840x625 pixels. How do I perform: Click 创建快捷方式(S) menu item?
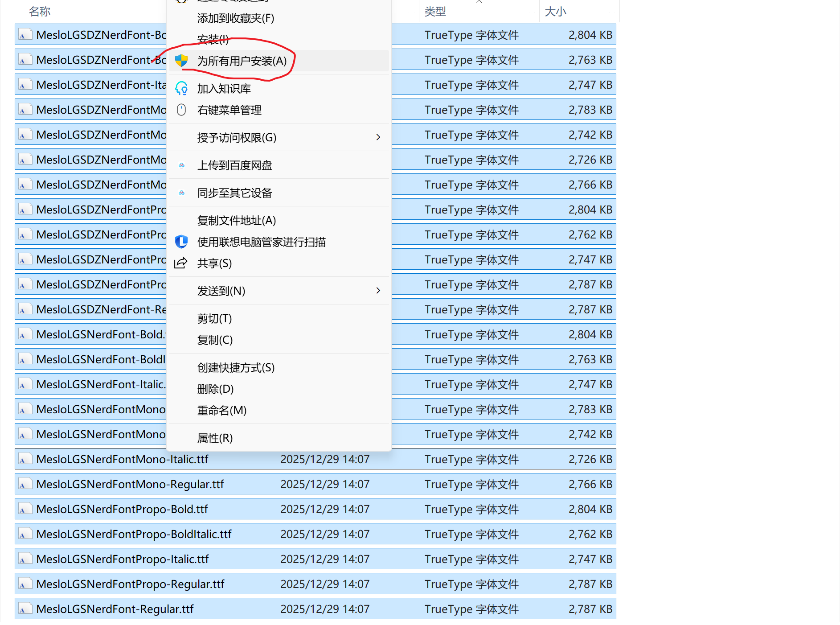tap(236, 368)
